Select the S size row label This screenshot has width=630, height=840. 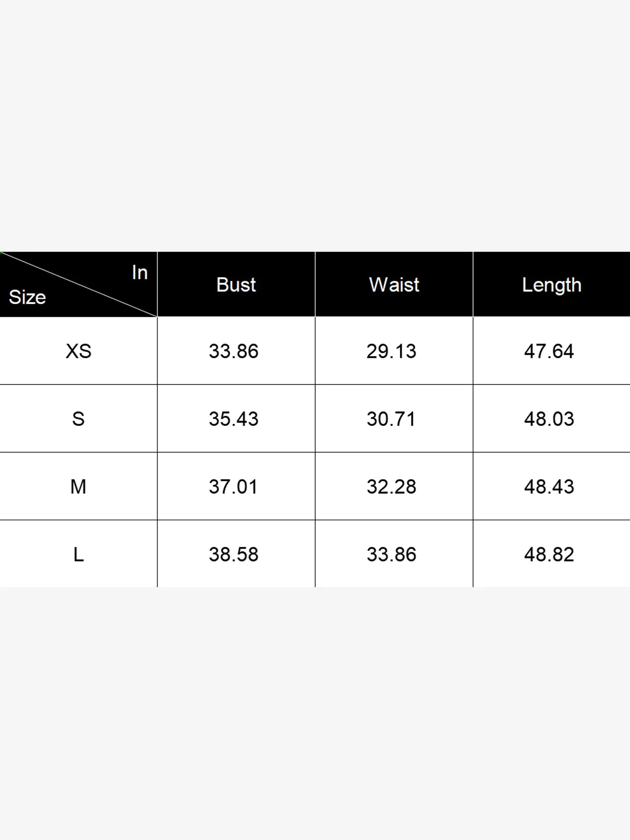pyautogui.click(x=79, y=419)
